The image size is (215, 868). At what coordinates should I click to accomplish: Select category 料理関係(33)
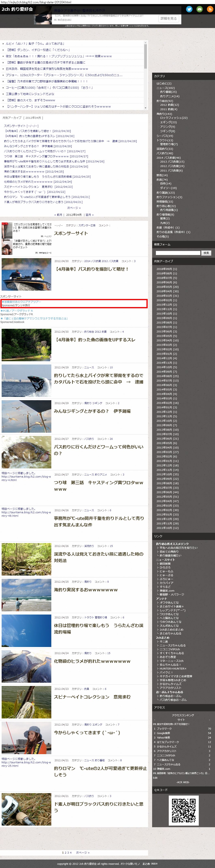pyautogui.click(x=165, y=202)
